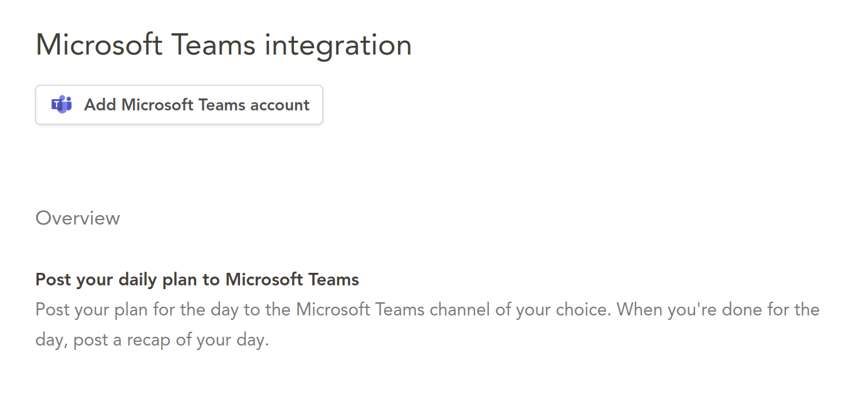This screenshot has width=868, height=397.
Task: Click "Microsoft Teams" in the bold subheading
Action: (x=292, y=279)
